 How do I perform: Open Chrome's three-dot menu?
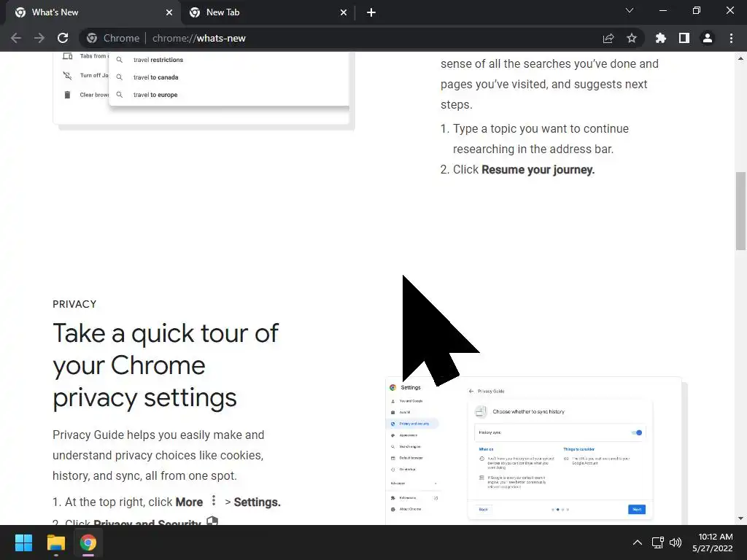pyautogui.click(x=731, y=38)
